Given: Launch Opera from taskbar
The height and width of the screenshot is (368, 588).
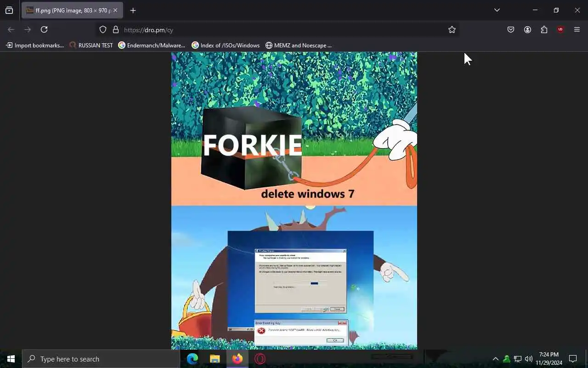Looking at the screenshot, I should pos(260,359).
